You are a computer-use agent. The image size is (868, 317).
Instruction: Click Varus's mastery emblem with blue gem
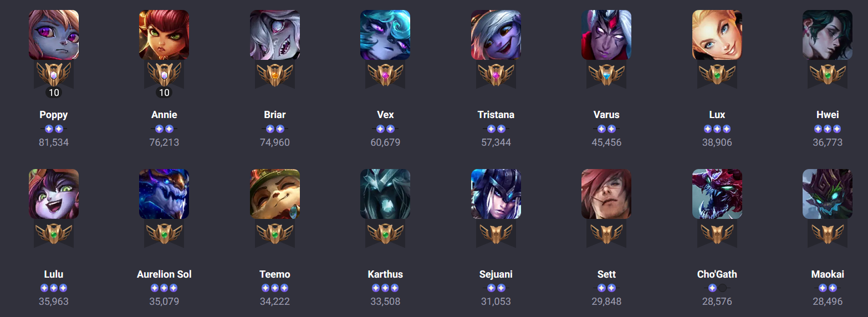click(606, 75)
